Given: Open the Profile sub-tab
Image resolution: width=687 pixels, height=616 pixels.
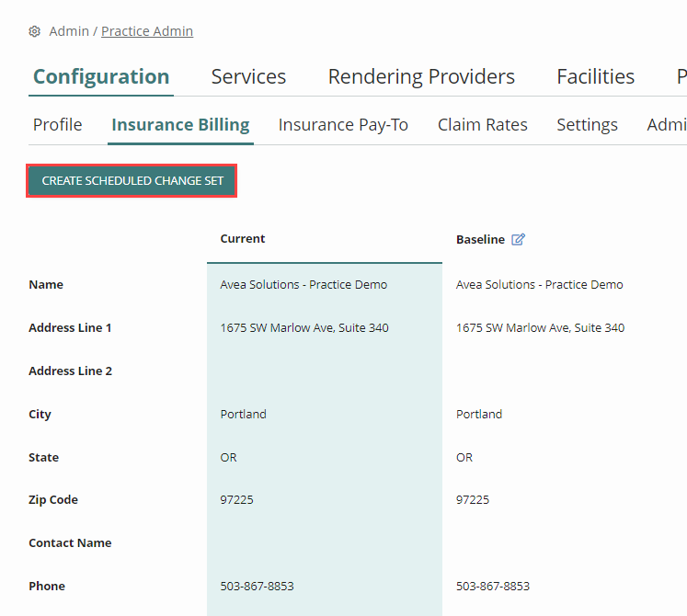Looking at the screenshot, I should (x=57, y=125).
